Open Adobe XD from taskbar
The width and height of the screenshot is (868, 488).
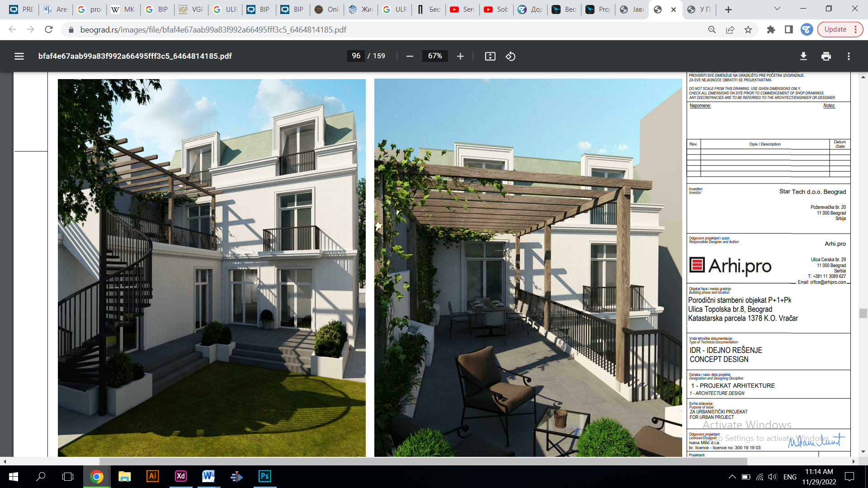[x=181, y=476]
